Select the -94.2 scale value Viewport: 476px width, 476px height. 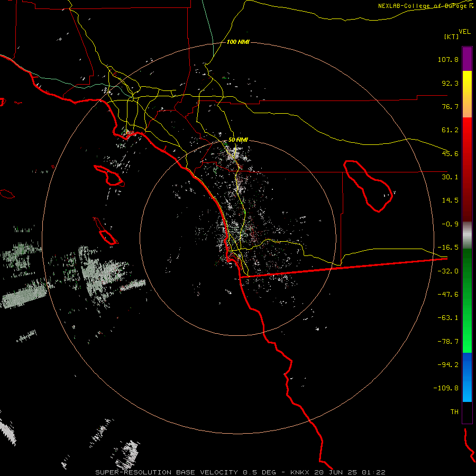click(x=448, y=365)
